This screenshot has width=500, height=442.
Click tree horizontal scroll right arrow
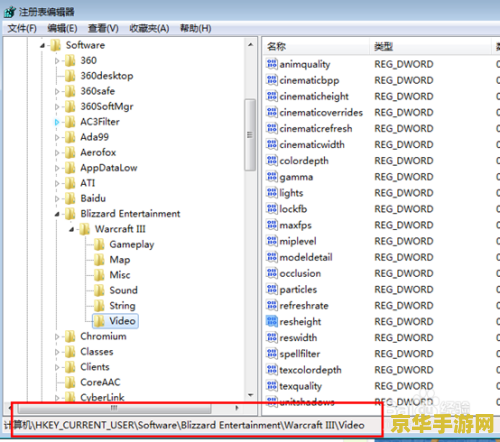[x=237, y=408]
